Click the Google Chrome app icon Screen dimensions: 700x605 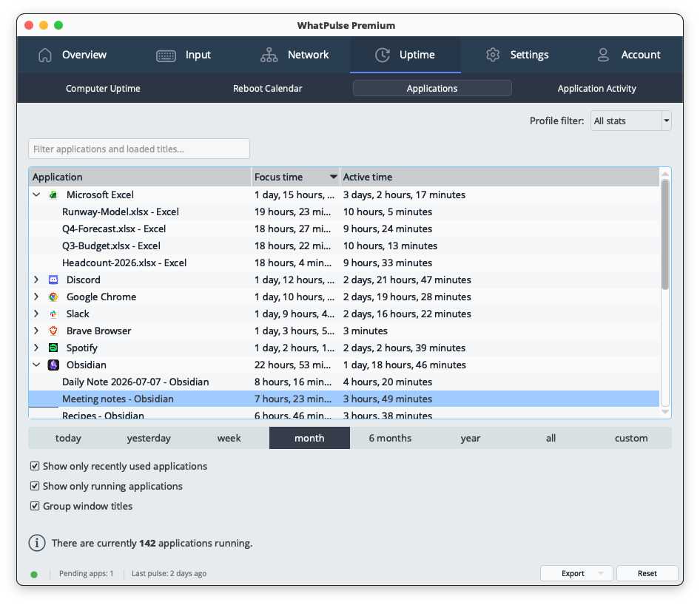pyautogui.click(x=53, y=297)
